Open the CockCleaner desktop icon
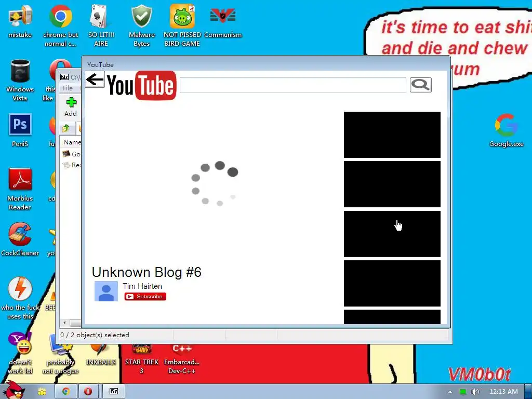The image size is (532, 399). [20, 240]
